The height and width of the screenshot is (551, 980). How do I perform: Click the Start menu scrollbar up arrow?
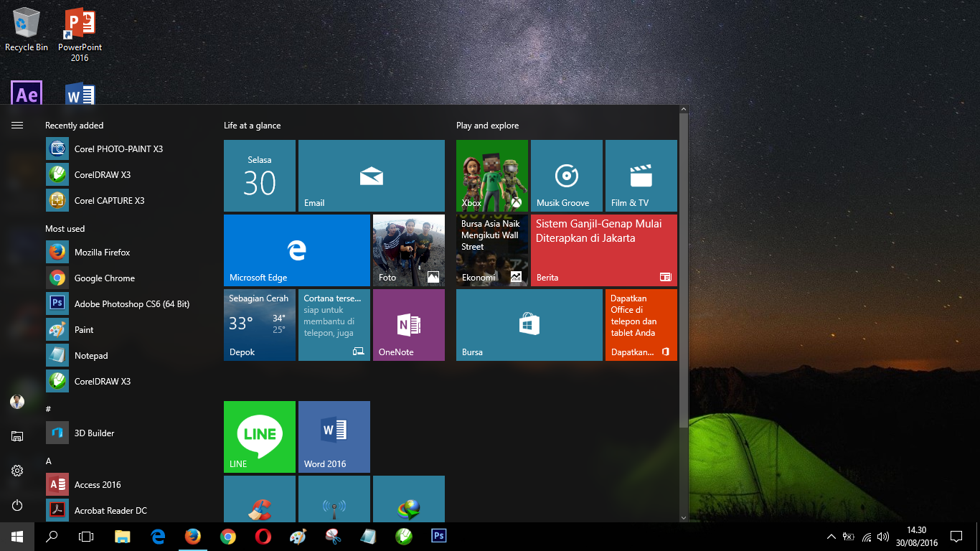684,110
